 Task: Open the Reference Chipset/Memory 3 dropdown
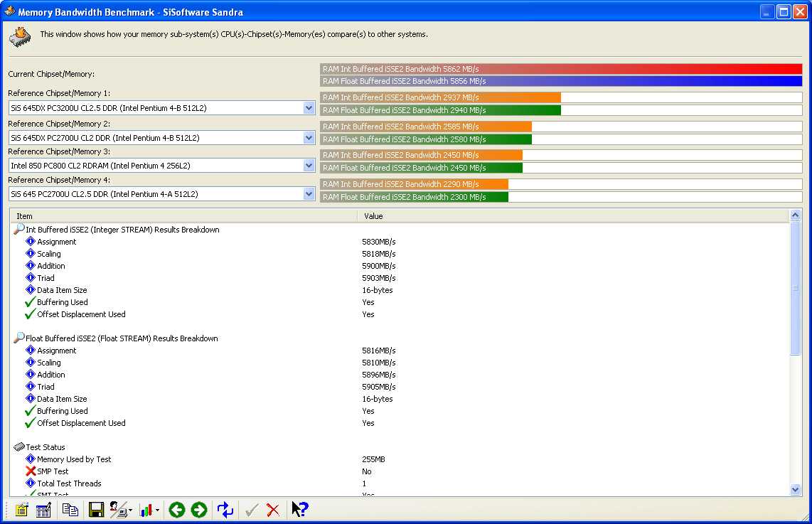309,165
